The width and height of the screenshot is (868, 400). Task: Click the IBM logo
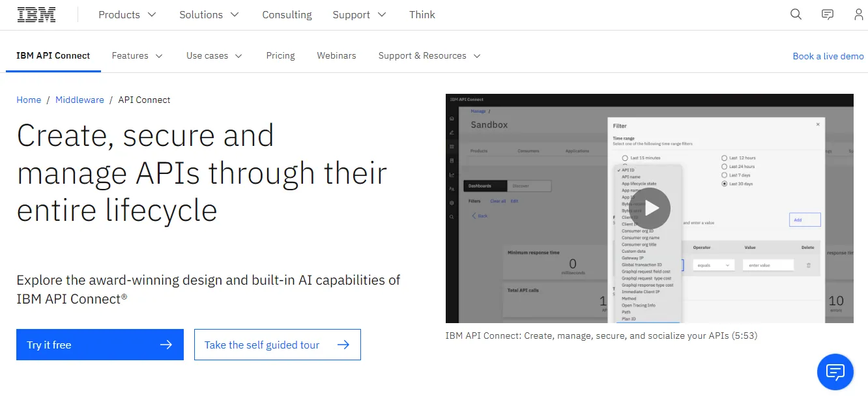pos(36,14)
